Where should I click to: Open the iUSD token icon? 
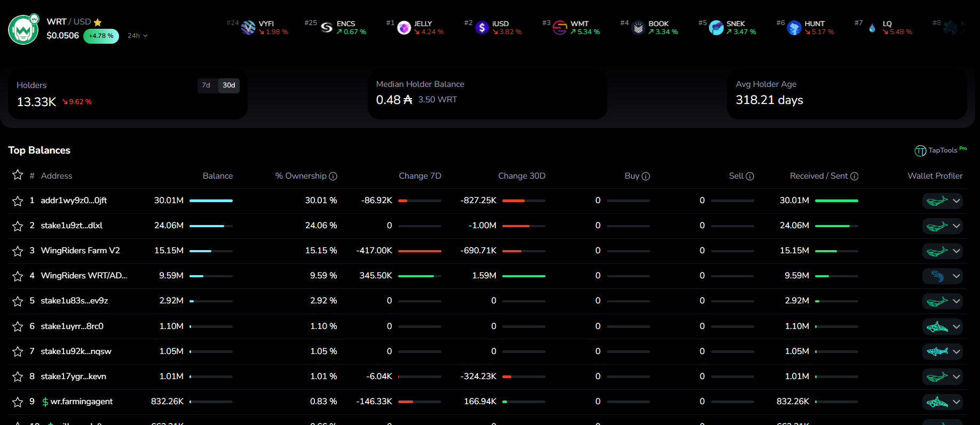pyautogui.click(x=482, y=28)
